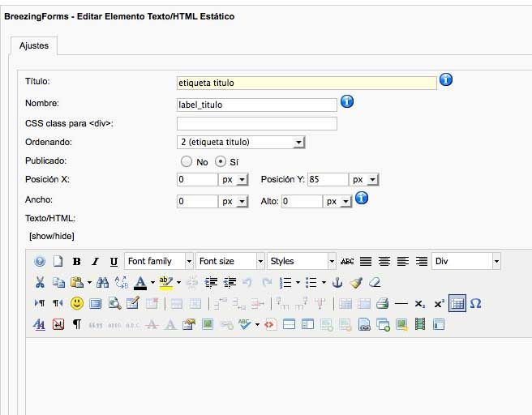The image size is (532, 415).
Task: Insert a horizontal rule line
Action: [401, 303]
